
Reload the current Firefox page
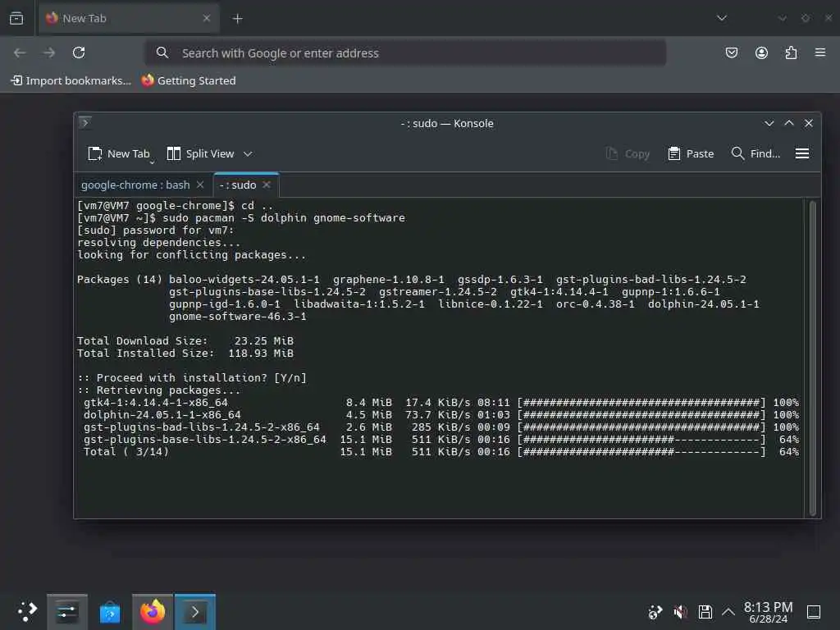(79, 52)
